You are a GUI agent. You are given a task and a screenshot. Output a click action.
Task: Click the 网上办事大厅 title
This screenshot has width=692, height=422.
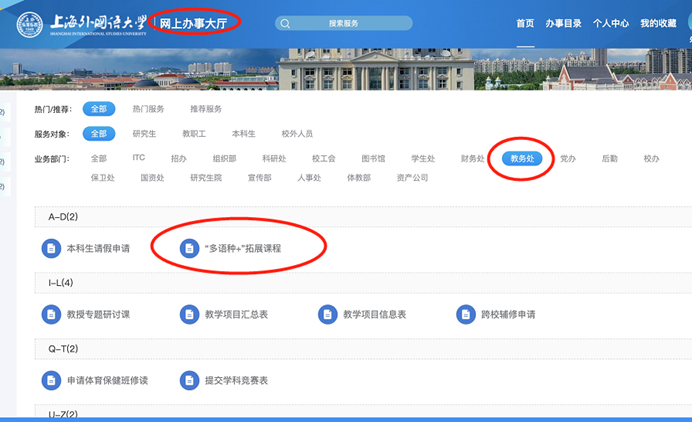pyautogui.click(x=193, y=23)
